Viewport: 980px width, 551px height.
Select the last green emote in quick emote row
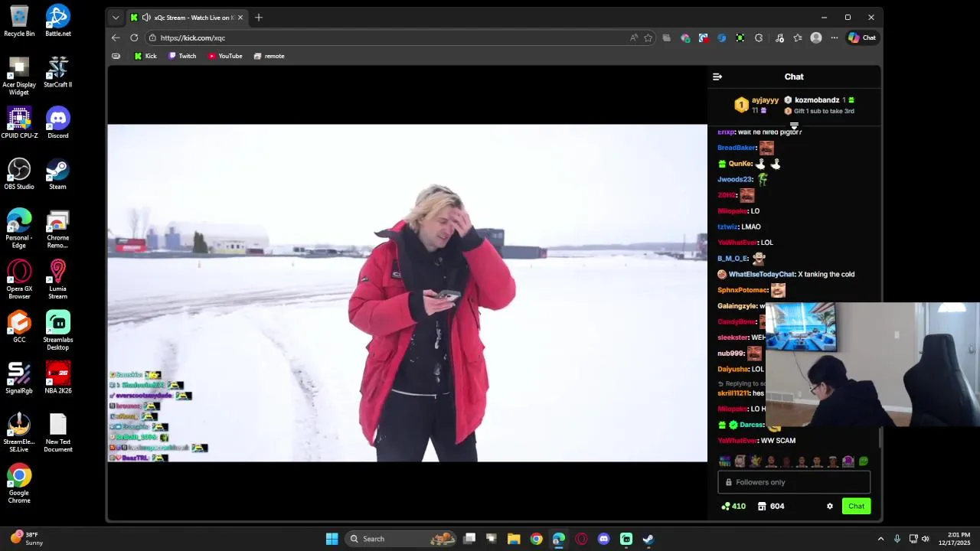pos(863,461)
